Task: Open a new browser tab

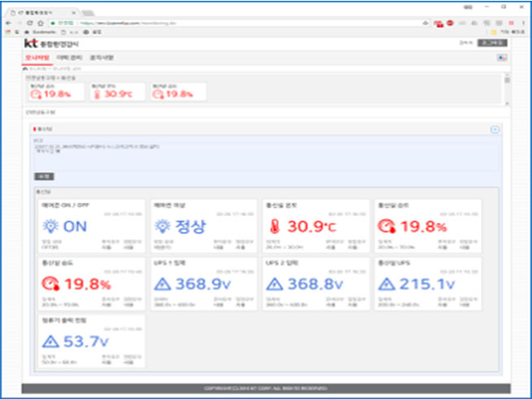Action: 88,13
